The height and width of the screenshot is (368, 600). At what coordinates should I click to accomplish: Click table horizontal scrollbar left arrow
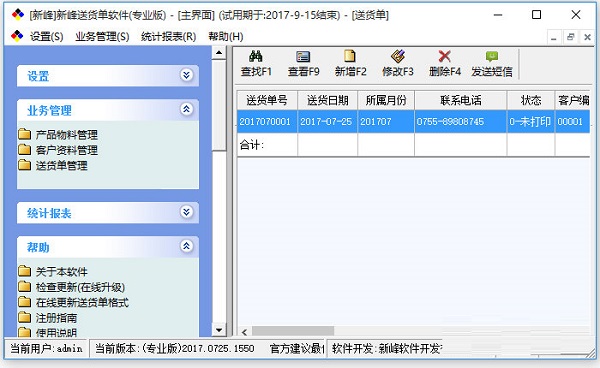click(x=244, y=332)
